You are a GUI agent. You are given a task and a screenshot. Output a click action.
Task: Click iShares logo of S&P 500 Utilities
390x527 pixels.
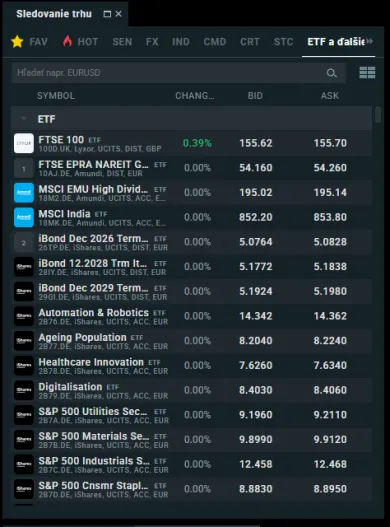tap(24, 415)
